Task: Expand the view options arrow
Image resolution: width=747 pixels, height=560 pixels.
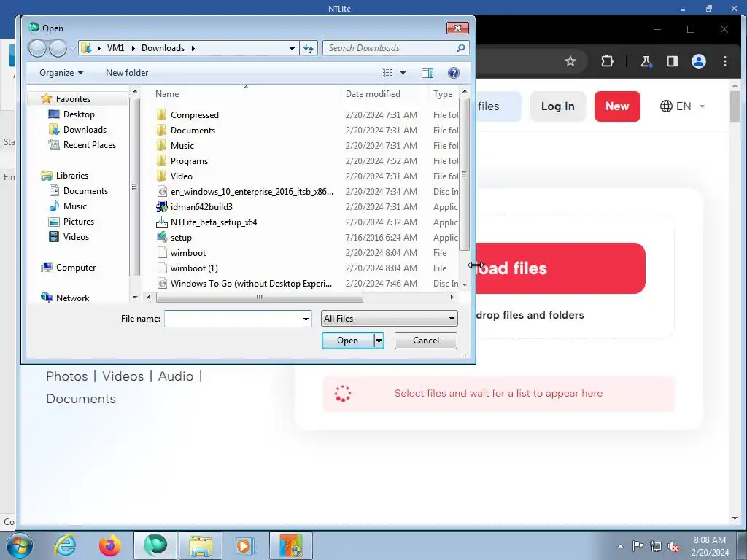Action: pyautogui.click(x=403, y=73)
